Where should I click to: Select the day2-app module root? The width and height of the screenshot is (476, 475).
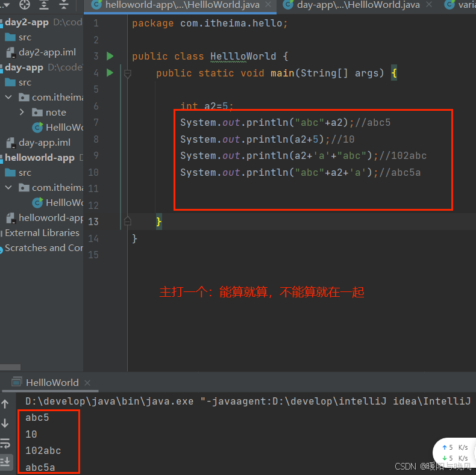coord(27,22)
